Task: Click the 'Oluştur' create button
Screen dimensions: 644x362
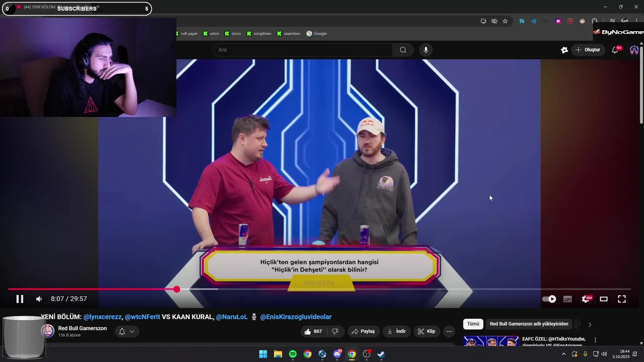Action: (588, 50)
